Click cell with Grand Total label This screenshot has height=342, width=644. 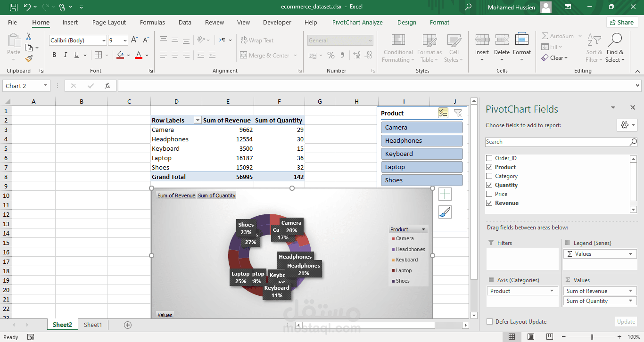coord(176,177)
